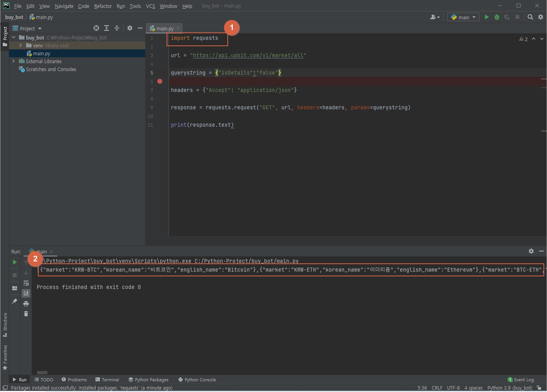
Task: Pin the Run tab
Action: click(15, 301)
